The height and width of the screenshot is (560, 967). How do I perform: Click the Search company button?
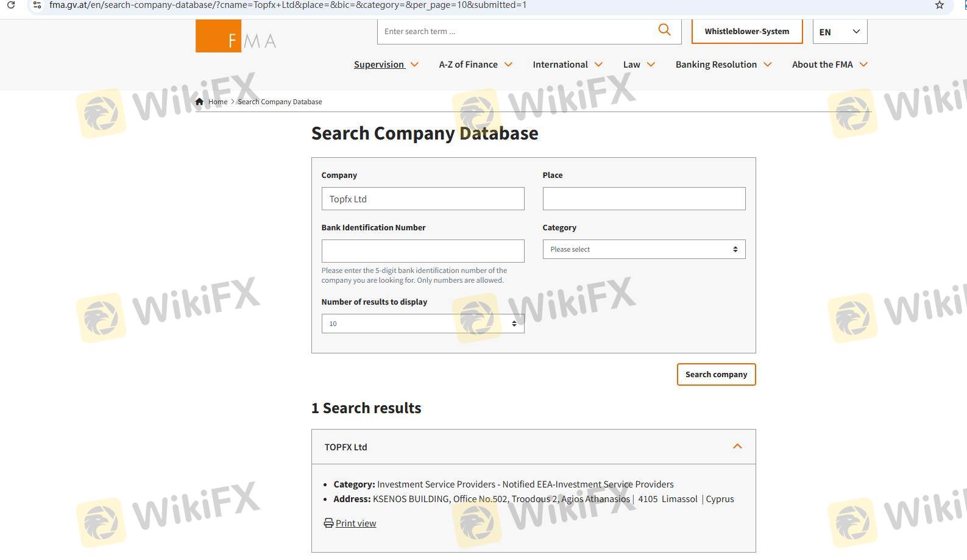[716, 375]
